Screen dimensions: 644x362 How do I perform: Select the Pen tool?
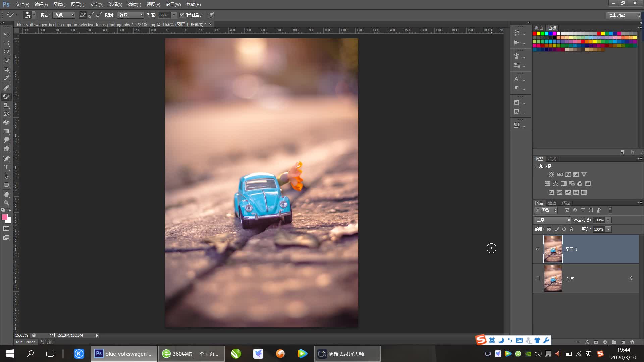[6, 158]
